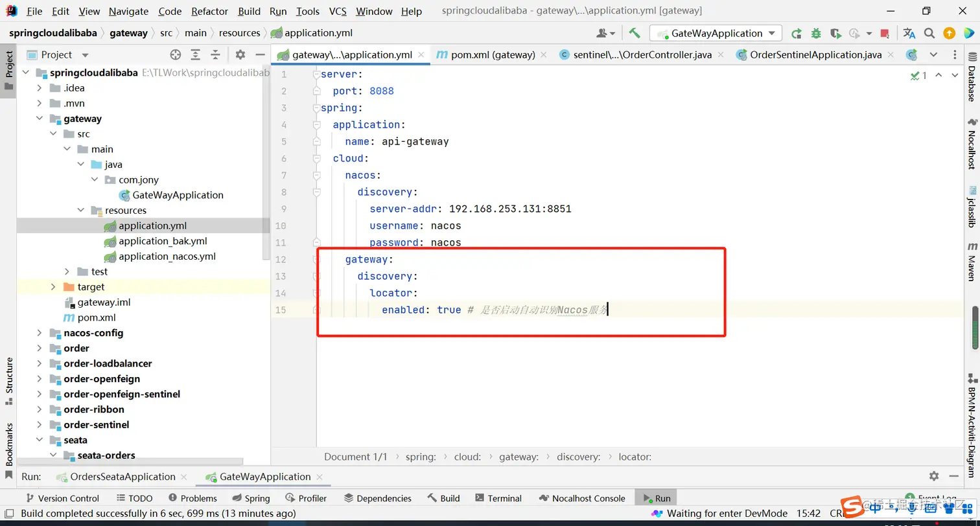Open the Database tool window

(x=972, y=78)
